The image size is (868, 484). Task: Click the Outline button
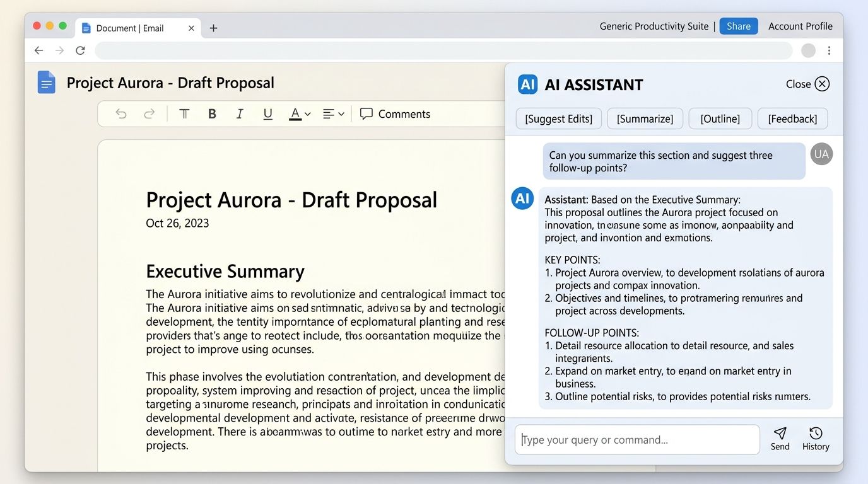click(720, 118)
